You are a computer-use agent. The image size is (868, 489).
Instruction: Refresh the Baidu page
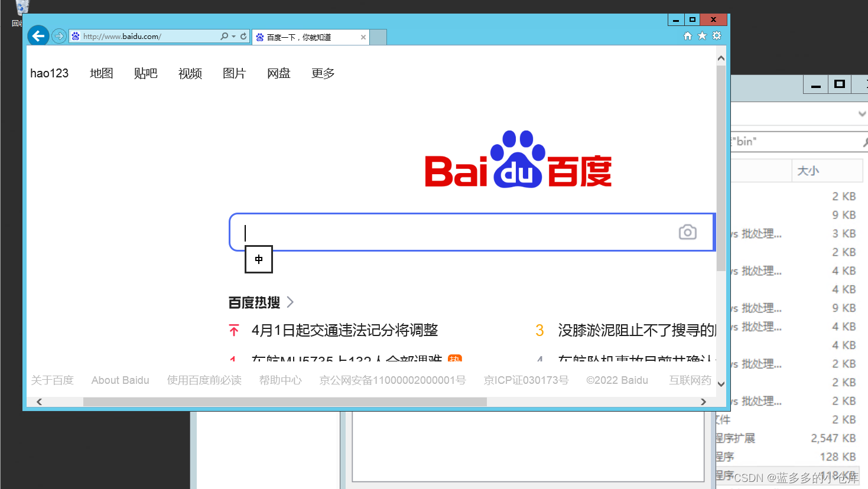tap(243, 36)
